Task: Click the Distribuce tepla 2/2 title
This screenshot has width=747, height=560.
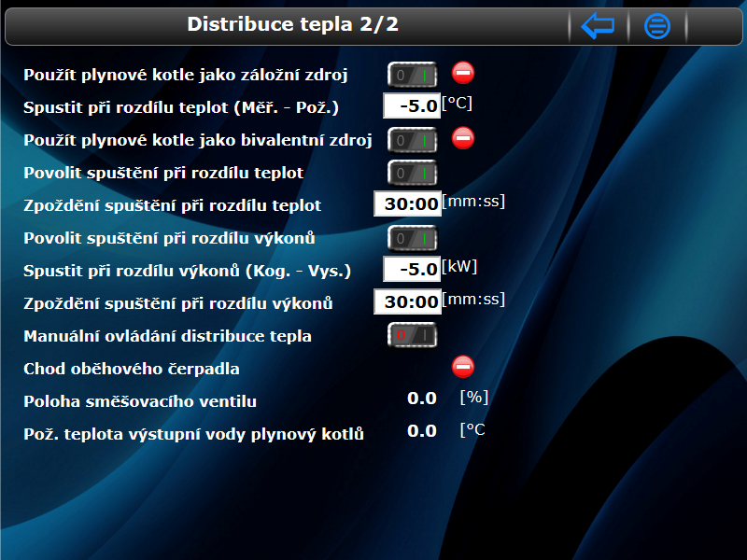Action: coord(292,24)
